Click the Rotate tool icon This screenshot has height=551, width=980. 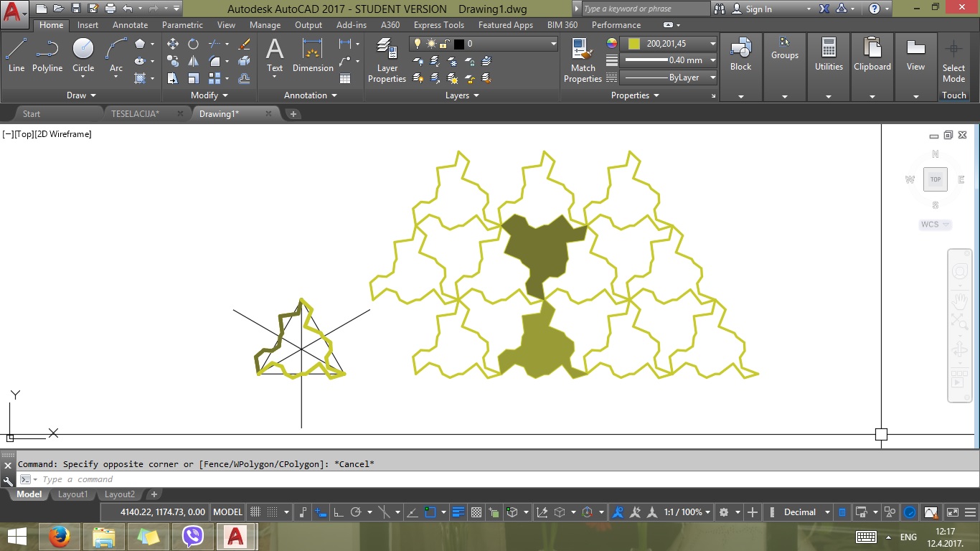pyautogui.click(x=193, y=44)
